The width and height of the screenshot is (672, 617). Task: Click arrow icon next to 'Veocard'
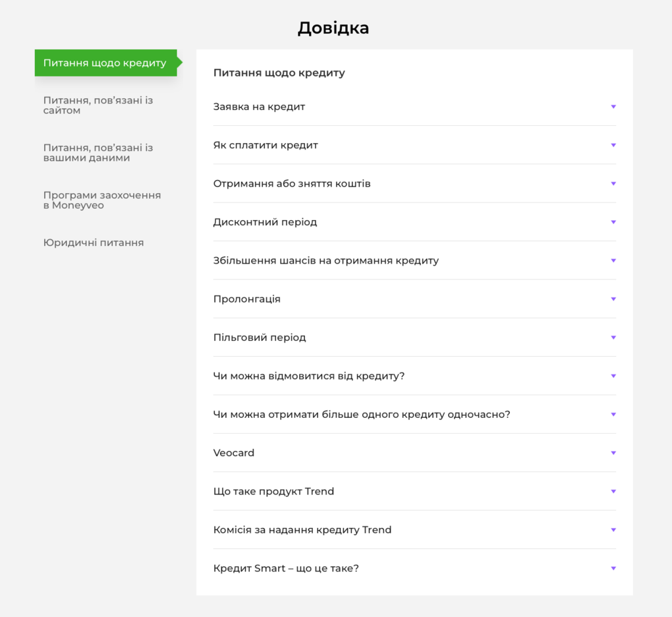[x=613, y=453]
